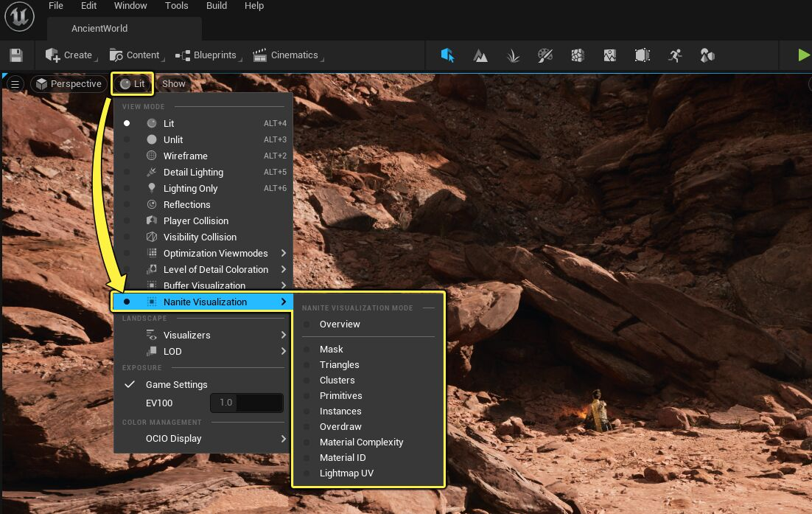Select the Player Collision view mode
812x514 pixels.
pos(203,220)
